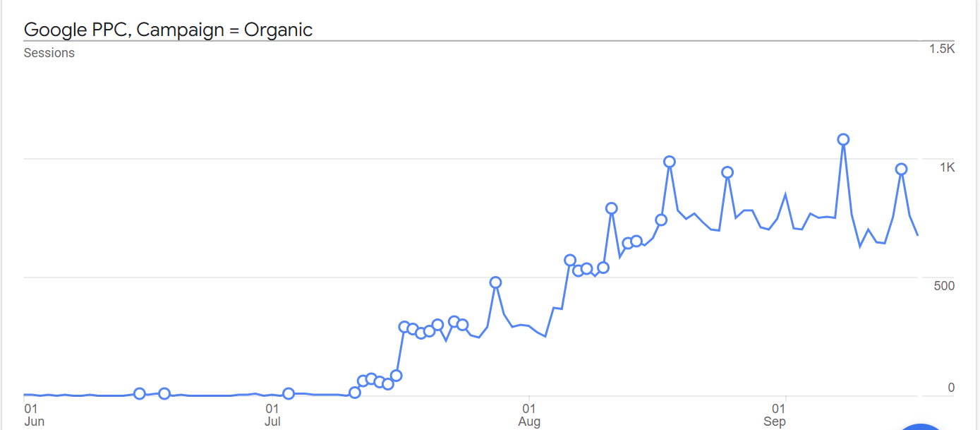Click the 01 Sep date label

[775, 415]
